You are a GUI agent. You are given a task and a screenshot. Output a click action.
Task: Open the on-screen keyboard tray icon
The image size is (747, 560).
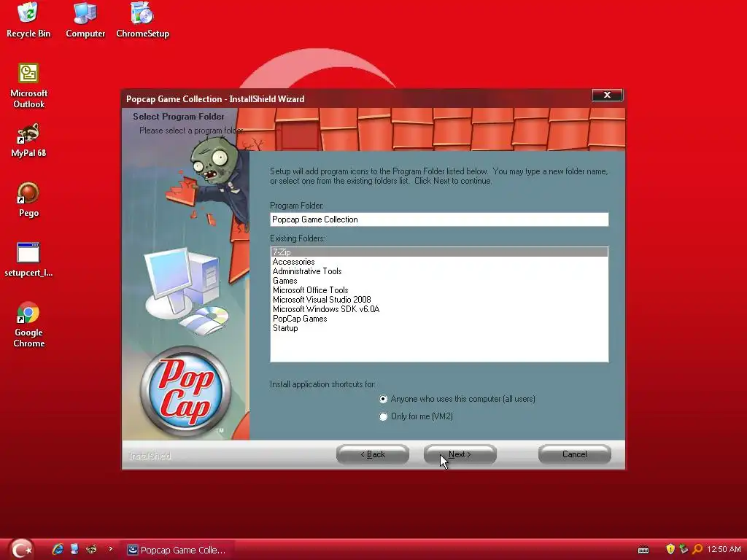click(x=643, y=550)
